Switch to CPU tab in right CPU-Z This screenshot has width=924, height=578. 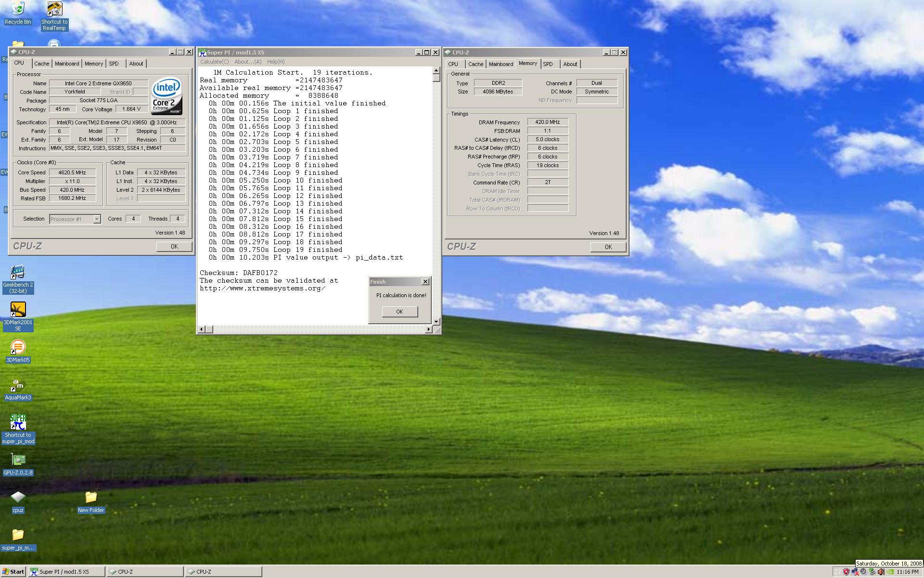[x=453, y=64]
